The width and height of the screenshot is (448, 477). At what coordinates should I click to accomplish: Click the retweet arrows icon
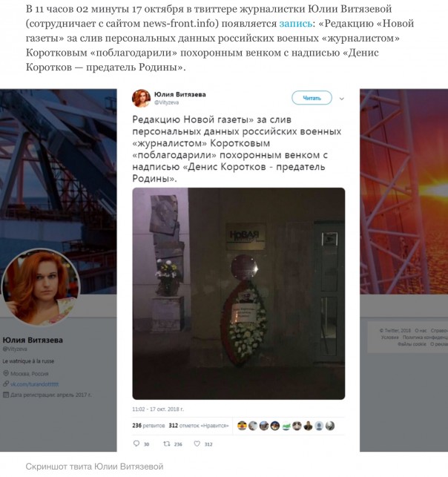pos(167,444)
